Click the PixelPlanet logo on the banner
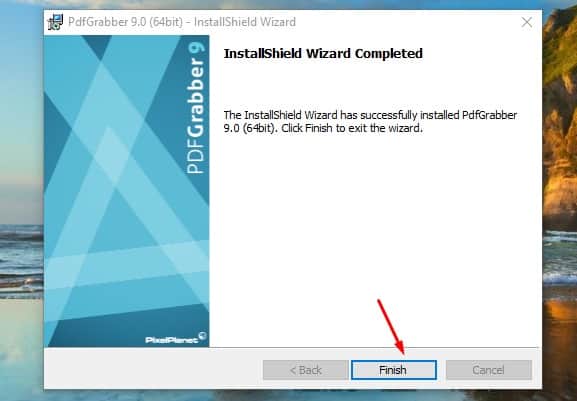The height and width of the screenshot is (401, 577). pyautogui.click(x=176, y=338)
